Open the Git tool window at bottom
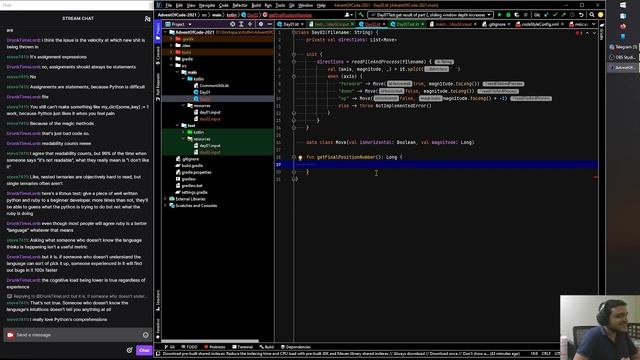The width and height of the screenshot is (640, 360). pos(170,347)
